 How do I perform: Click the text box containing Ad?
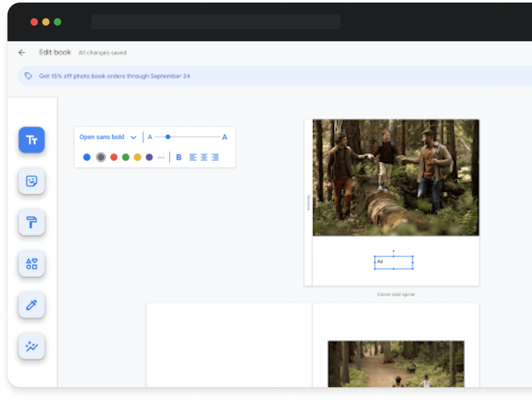pos(393,262)
